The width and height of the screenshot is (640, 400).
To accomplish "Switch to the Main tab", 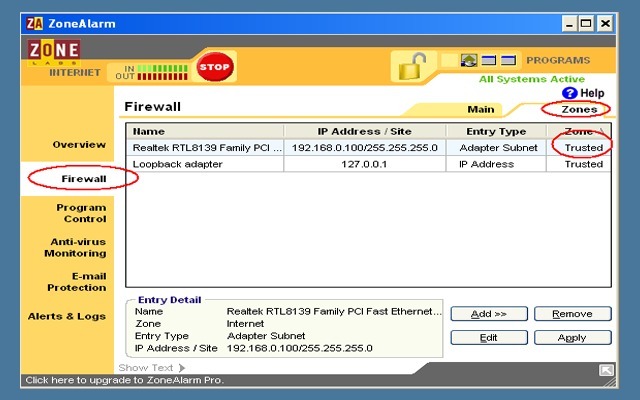I will pos(481,109).
